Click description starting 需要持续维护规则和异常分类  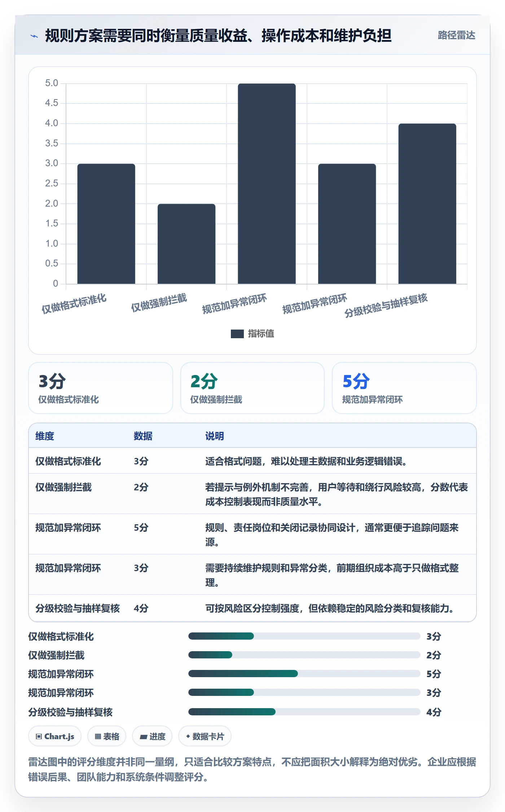coord(332,575)
